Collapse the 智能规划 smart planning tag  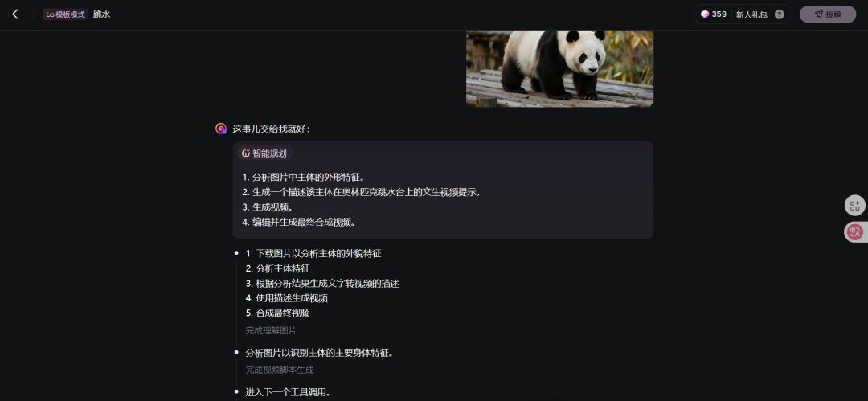265,153
